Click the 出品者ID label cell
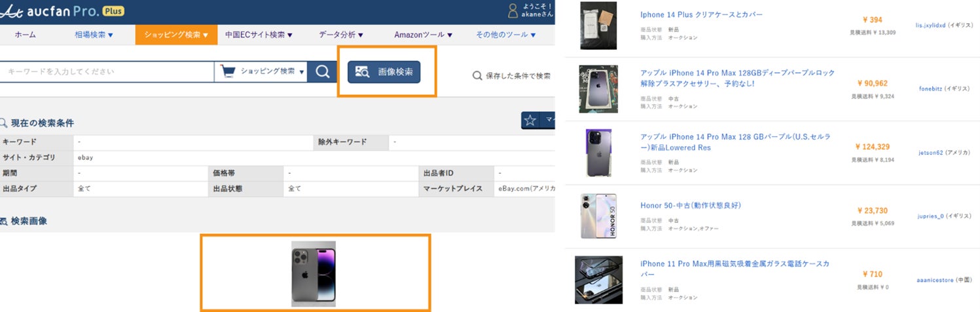The height and width of the screenshot is (312, 980). coord(456,173)
